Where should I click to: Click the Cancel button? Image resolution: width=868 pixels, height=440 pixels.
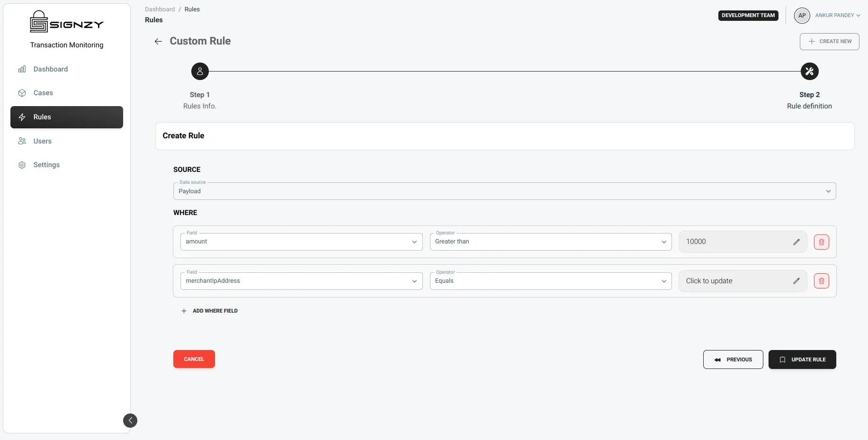click(x=194, y=359)
